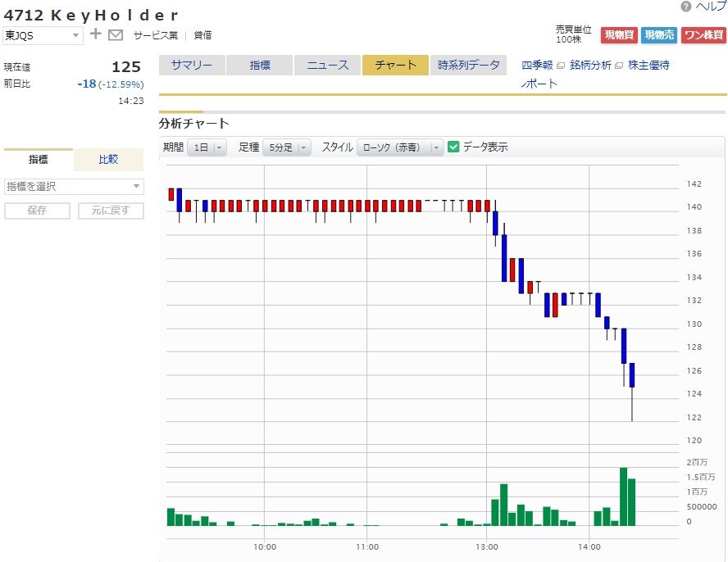
Task: Click the 14:00 time axis label
Action: 589,547
